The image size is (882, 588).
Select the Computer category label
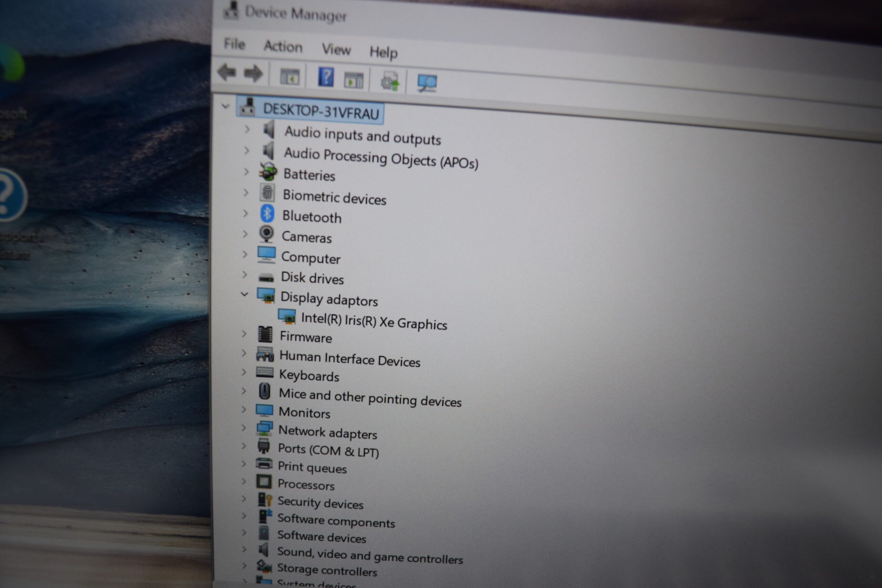pos(311,258)
